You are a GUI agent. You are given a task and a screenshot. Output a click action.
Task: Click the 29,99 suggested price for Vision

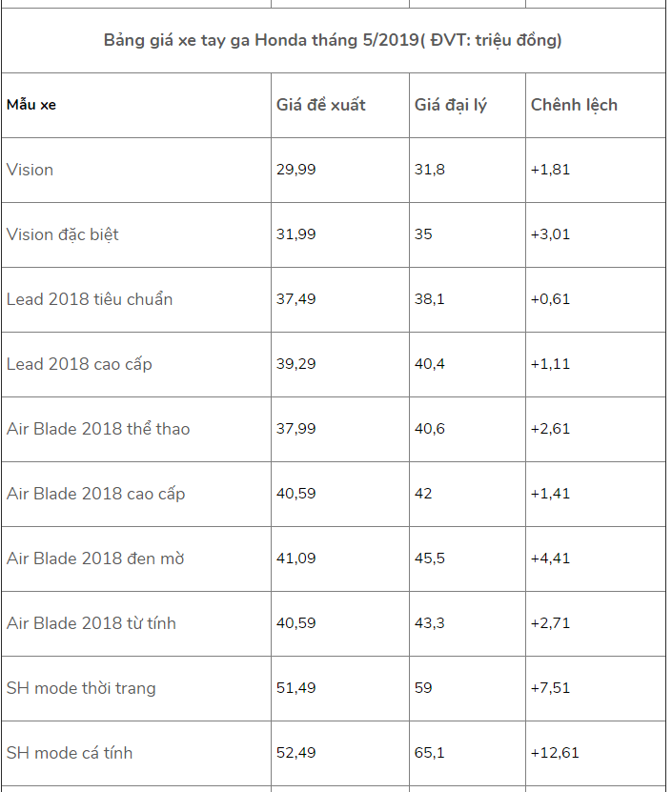pos(295,170)
